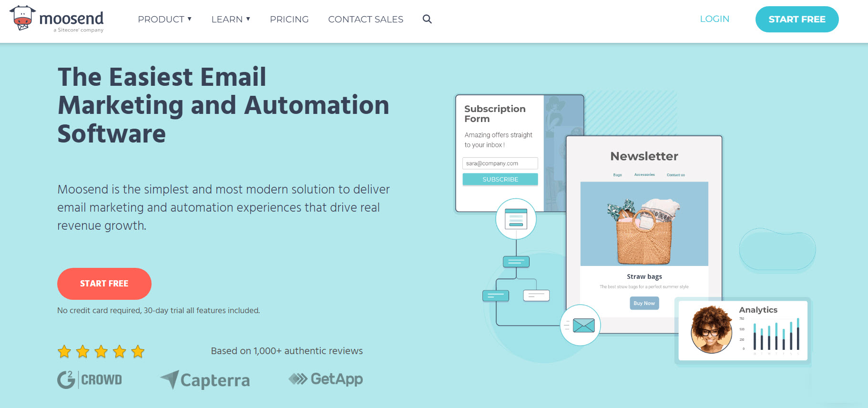
Task: Click the 'a Sitecore company' tagline
Action: tap(78, 30)
